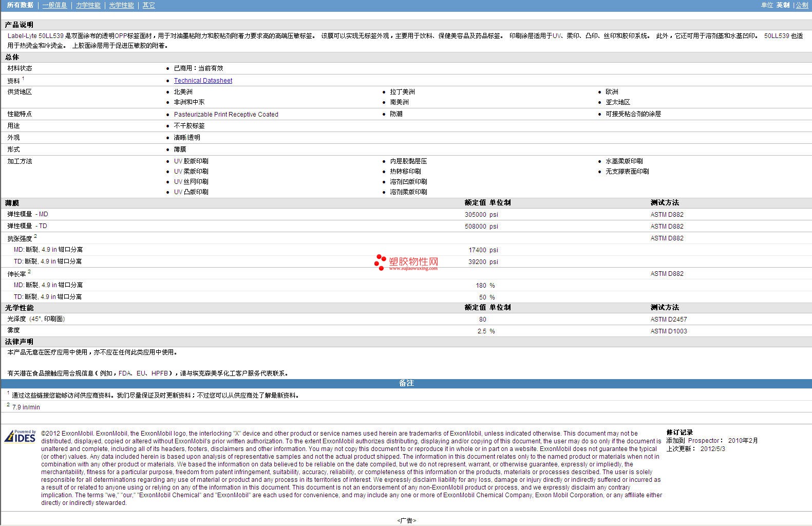Select the 光学性能 tab
Image resolution: width=812 pixels, height=526 pixels.
[122, 5]
